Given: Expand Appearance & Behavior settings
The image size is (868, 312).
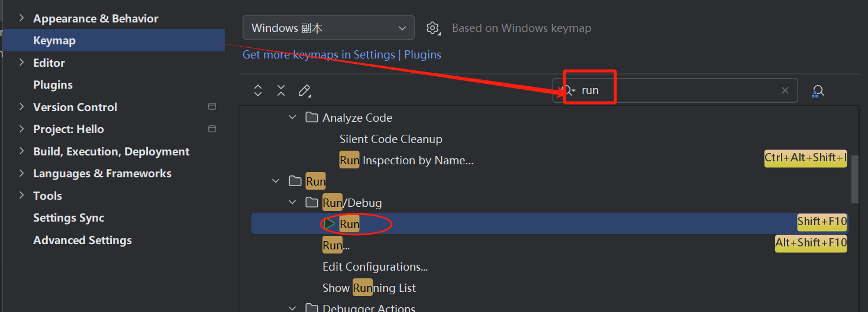Looking at the screenshot, I should 21,18.
